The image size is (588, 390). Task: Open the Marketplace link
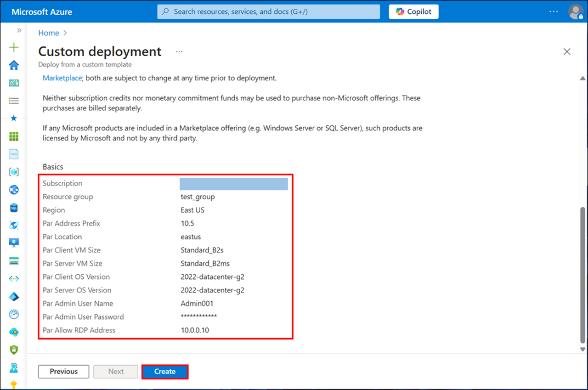pos(62,78)
